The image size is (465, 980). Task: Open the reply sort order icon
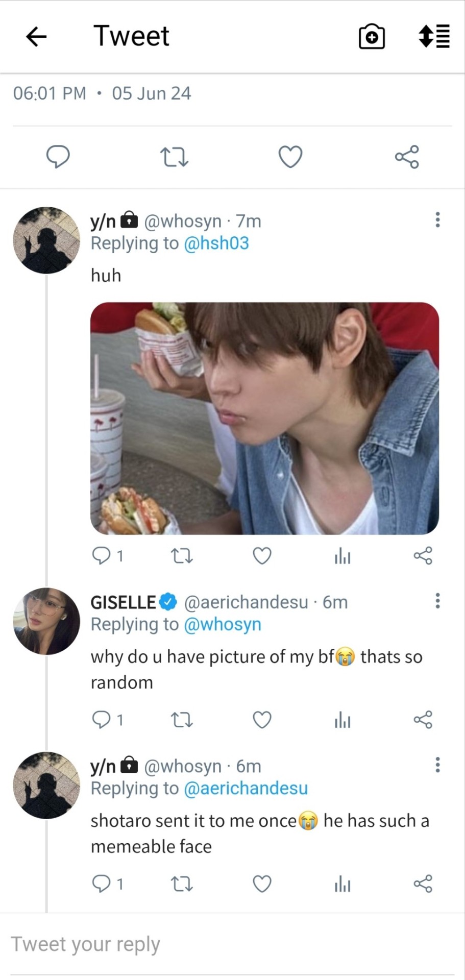point(434,36)
